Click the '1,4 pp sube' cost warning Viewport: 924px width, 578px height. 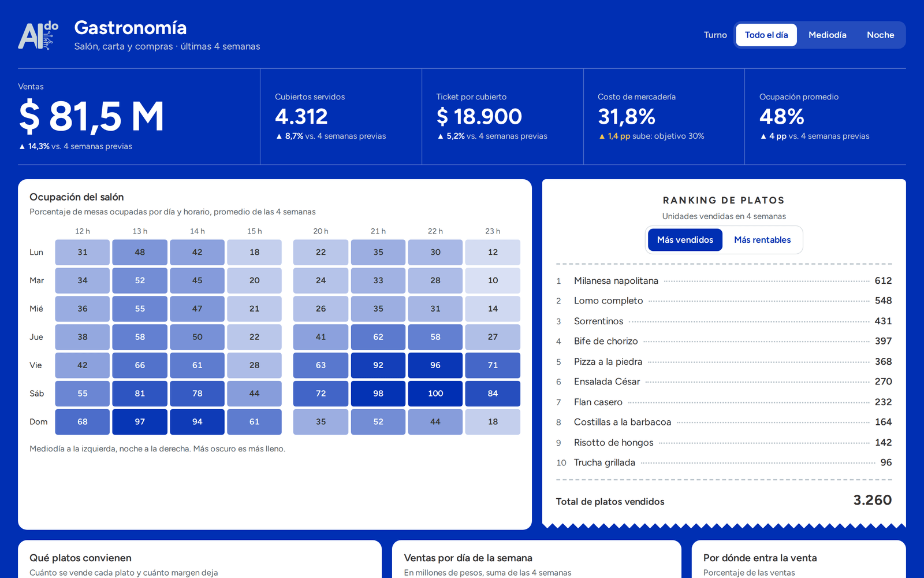tap(651, 136)
